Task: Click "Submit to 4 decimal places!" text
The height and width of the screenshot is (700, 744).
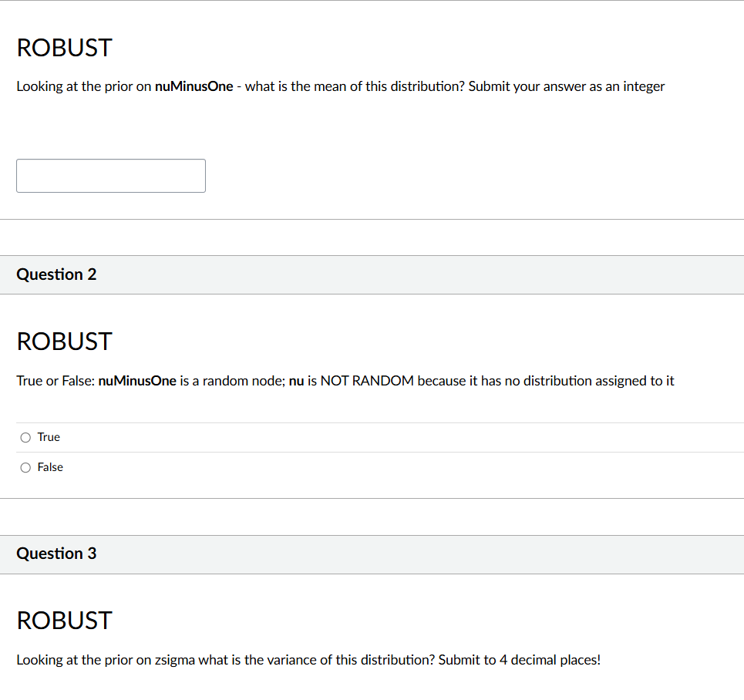Action: (x=519, y=660)
